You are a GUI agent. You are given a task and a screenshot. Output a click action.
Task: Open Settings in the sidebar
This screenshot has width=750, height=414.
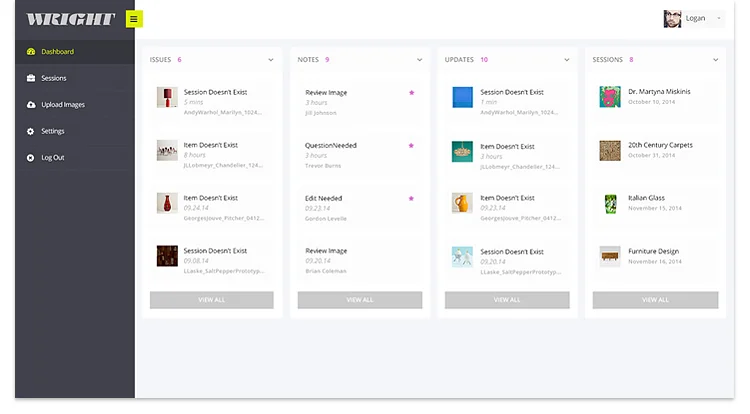click(x=75, y=131)
